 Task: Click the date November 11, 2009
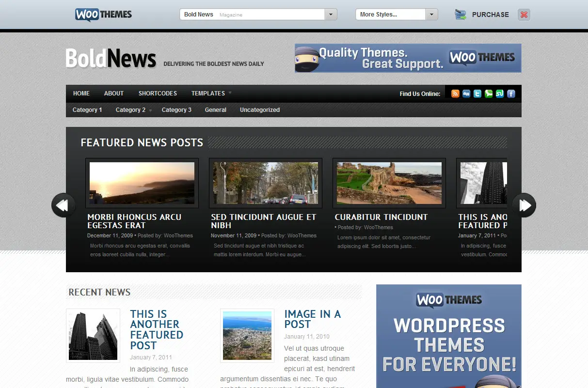(234, 236)
